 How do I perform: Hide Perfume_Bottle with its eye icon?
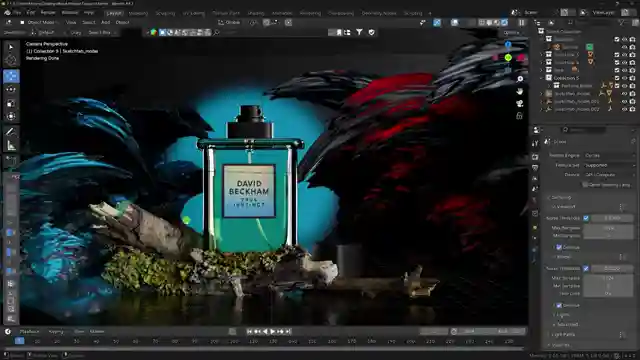(x=624, y=86)
